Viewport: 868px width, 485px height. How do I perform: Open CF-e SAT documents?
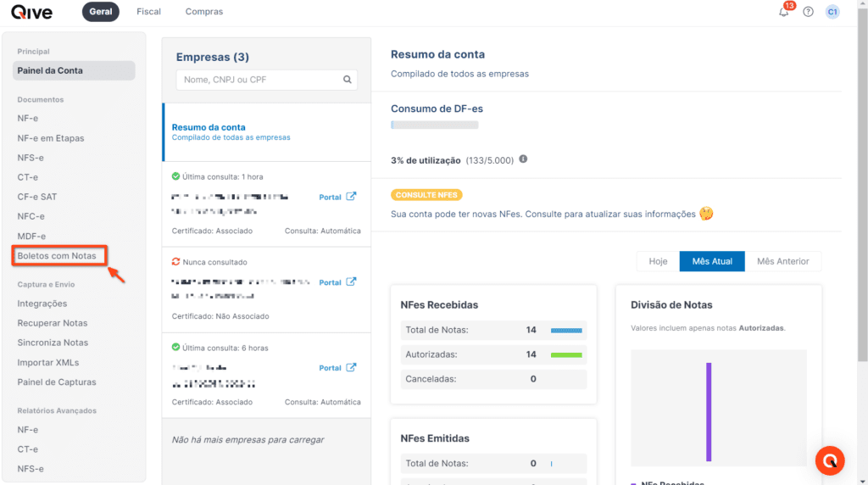(x=37, y=197)
